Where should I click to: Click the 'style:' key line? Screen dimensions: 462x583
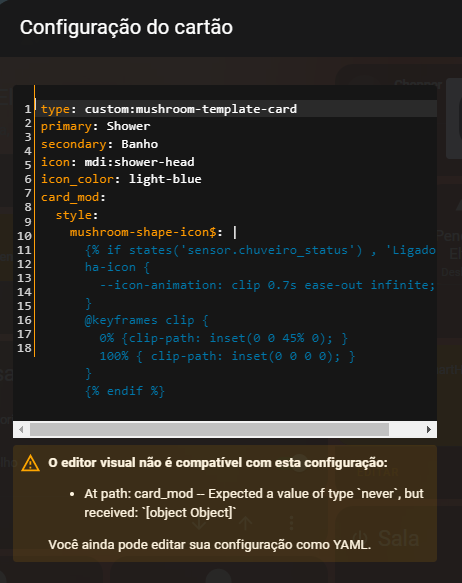pos(77,215)
